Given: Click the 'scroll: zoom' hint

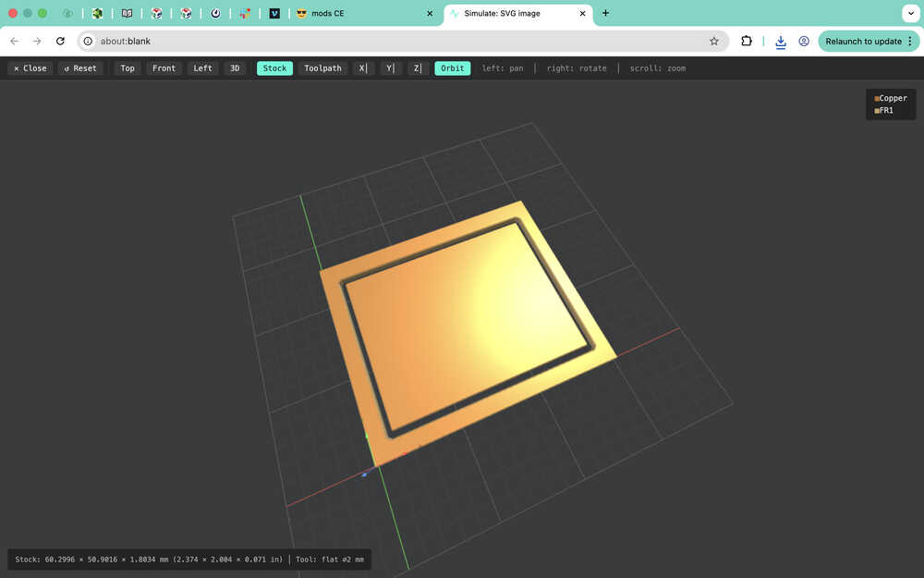Looking at the screenshot, I should [x=658, y=68].
